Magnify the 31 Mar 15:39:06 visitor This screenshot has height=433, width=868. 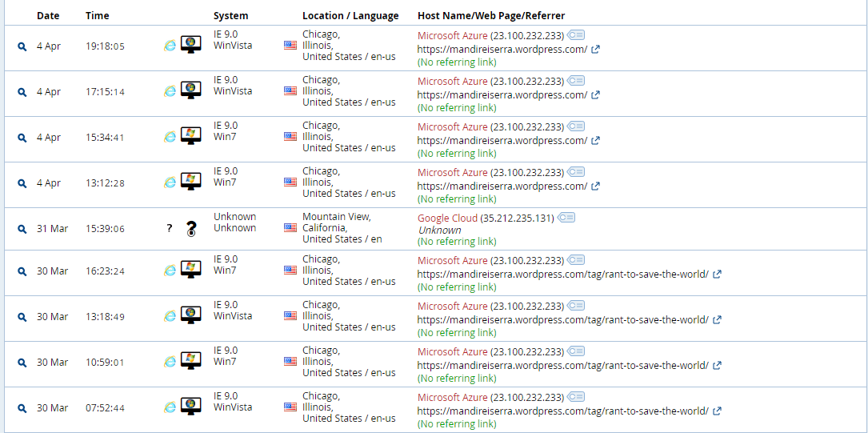click(x=22, y=229)
